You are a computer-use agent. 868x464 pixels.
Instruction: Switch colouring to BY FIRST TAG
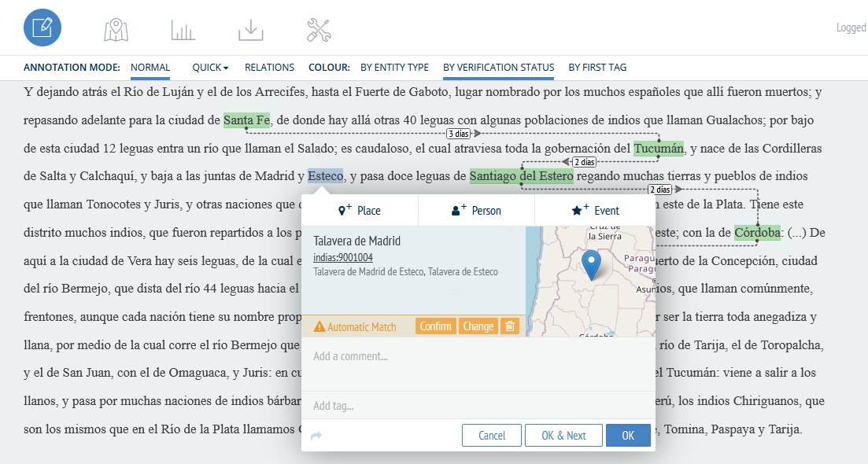[x=597, y=67]
